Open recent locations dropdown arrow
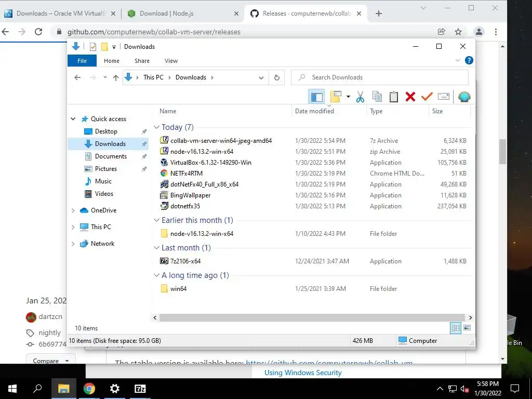This screenshot has width=532, height=399. click(105, 77)
